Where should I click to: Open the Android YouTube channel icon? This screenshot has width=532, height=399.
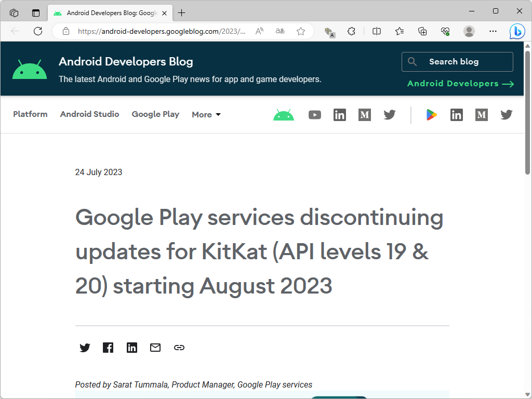tap(314, 115)
